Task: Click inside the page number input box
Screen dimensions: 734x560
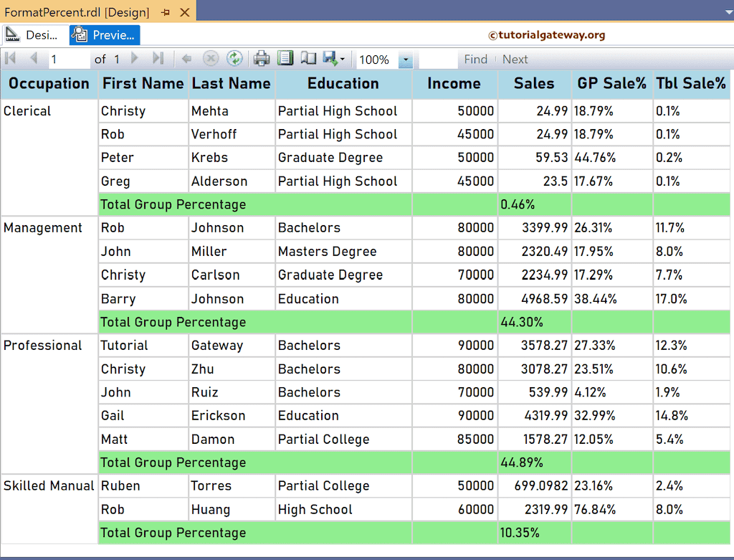Action: pos(68,59)
